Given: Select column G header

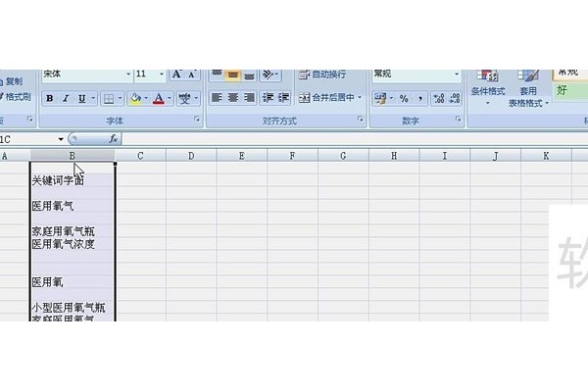Looking at the screenshot, I should pos(343,156).
